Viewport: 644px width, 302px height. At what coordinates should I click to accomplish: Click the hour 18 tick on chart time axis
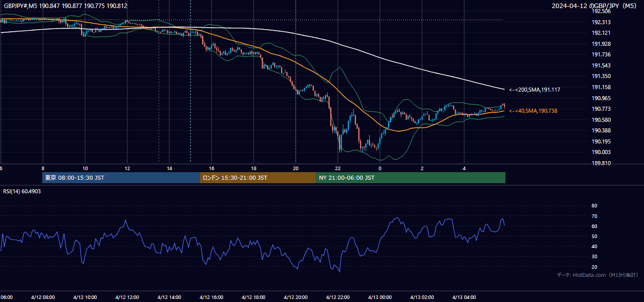click(x=253, y=169)
